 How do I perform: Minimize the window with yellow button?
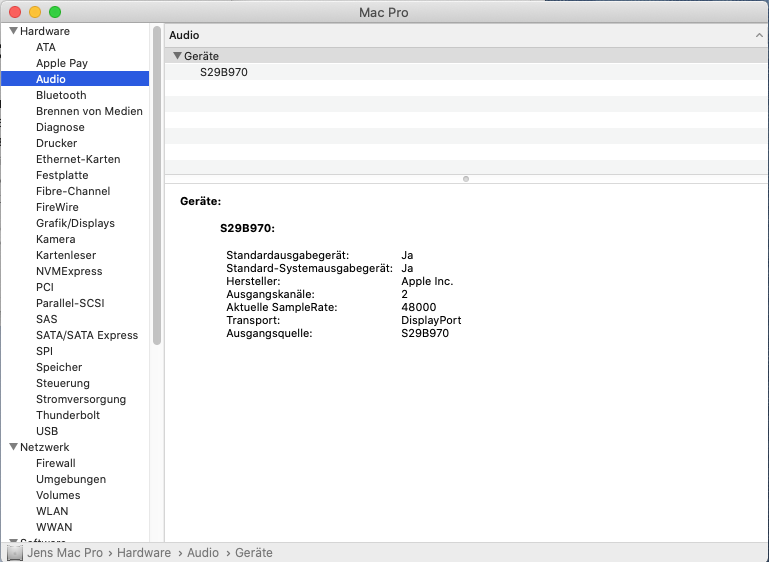[35, 12]
